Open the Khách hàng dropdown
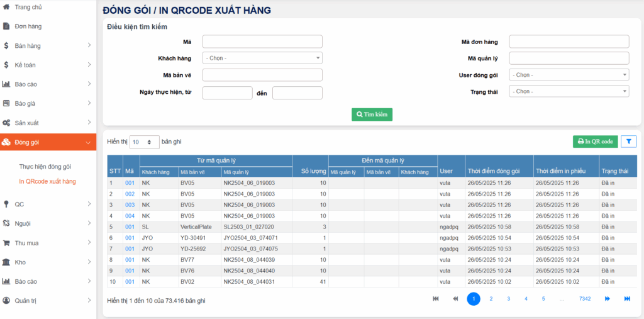644x319 pixels. 262,58
